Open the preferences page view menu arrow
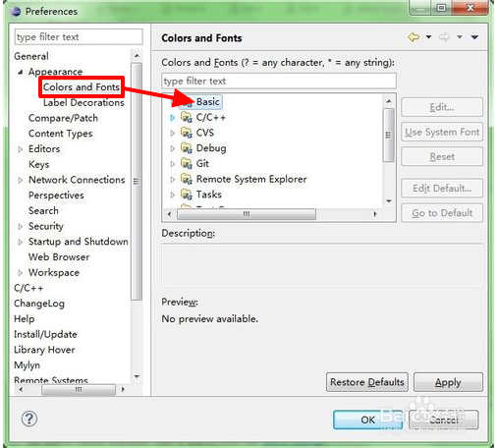 click(474, 37)
